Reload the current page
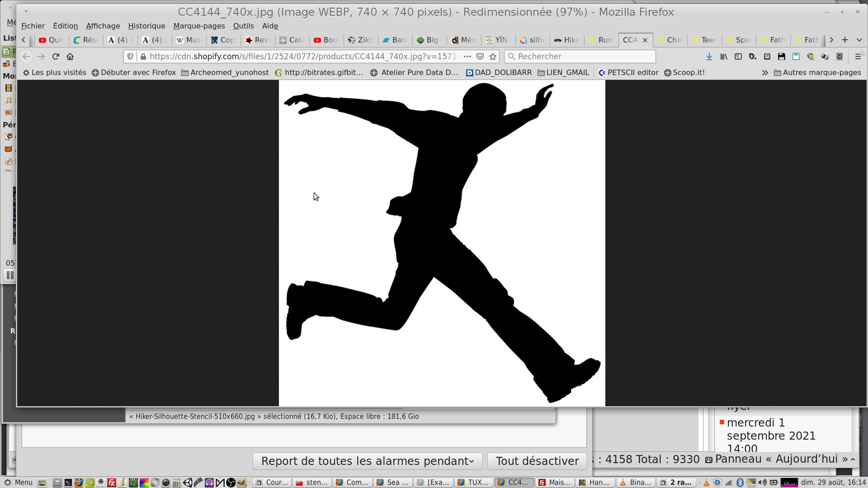Image resolution: width=868 pixels, height=488 pixels. [56, 56]
